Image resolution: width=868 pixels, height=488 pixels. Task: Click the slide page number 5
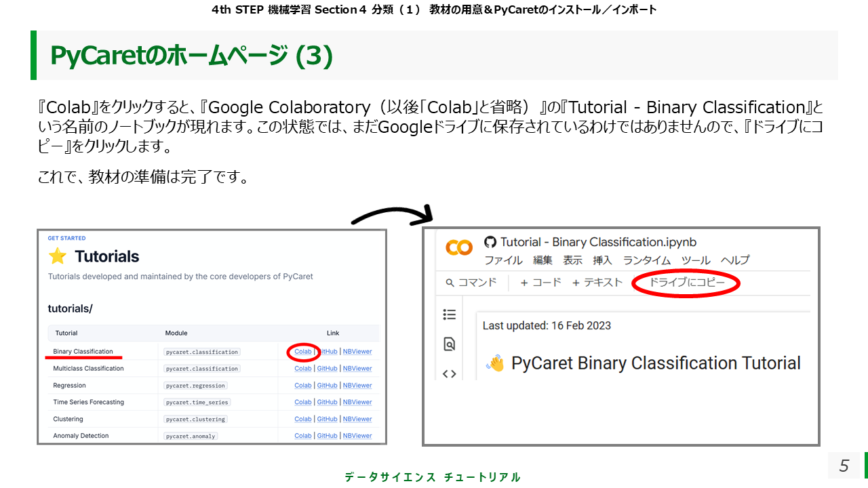(x=844, y=466)
